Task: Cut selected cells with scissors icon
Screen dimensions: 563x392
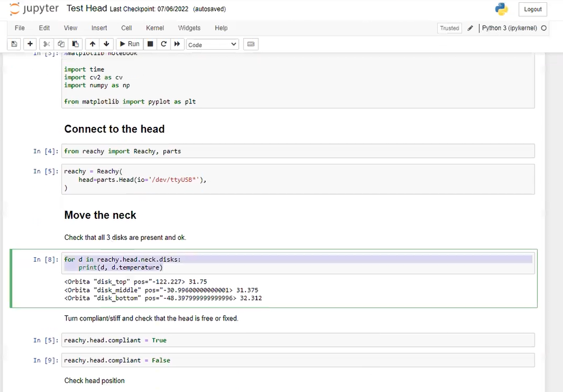Action: (x=46, y=44)
